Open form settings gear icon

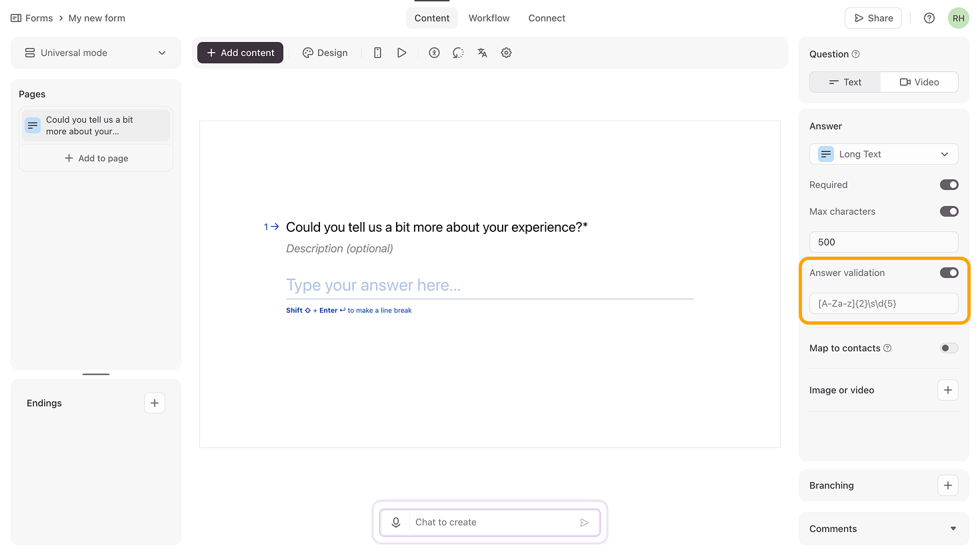point(506,53)
